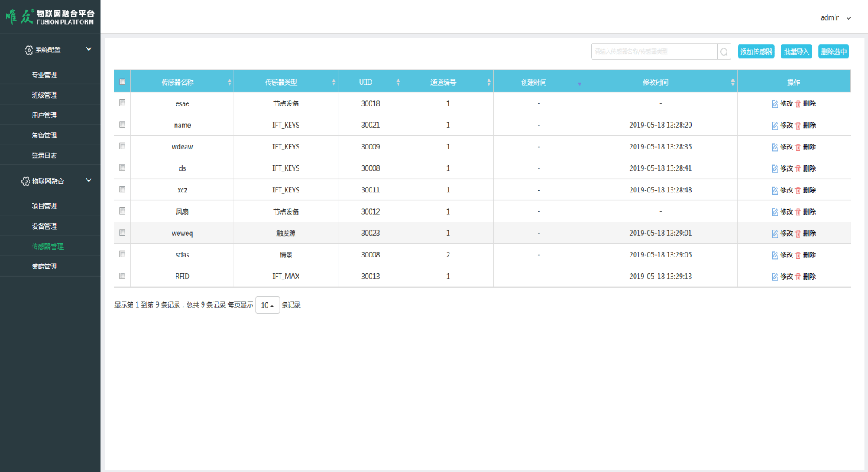Focus the sensor name search input field
This screenshot has width=868, height=472.
[654, 52]
